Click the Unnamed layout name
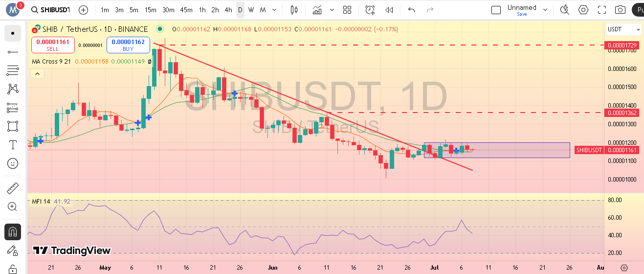 [522, 7]
